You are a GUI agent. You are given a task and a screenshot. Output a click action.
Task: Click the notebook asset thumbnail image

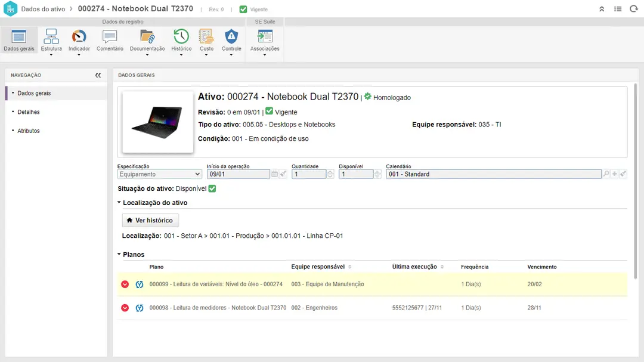(157, 122)
